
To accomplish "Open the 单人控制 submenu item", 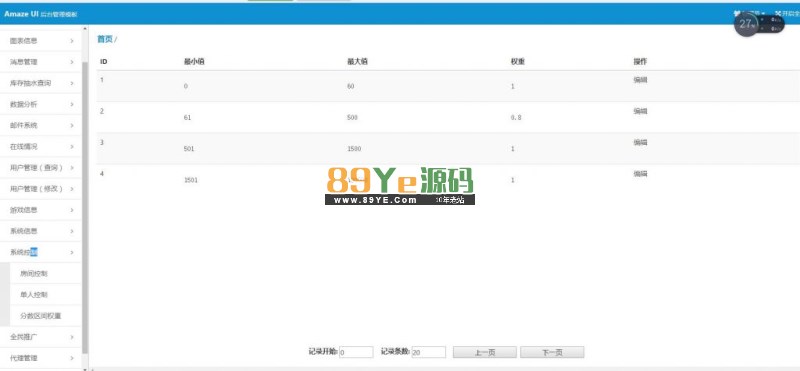I will 45,294.
